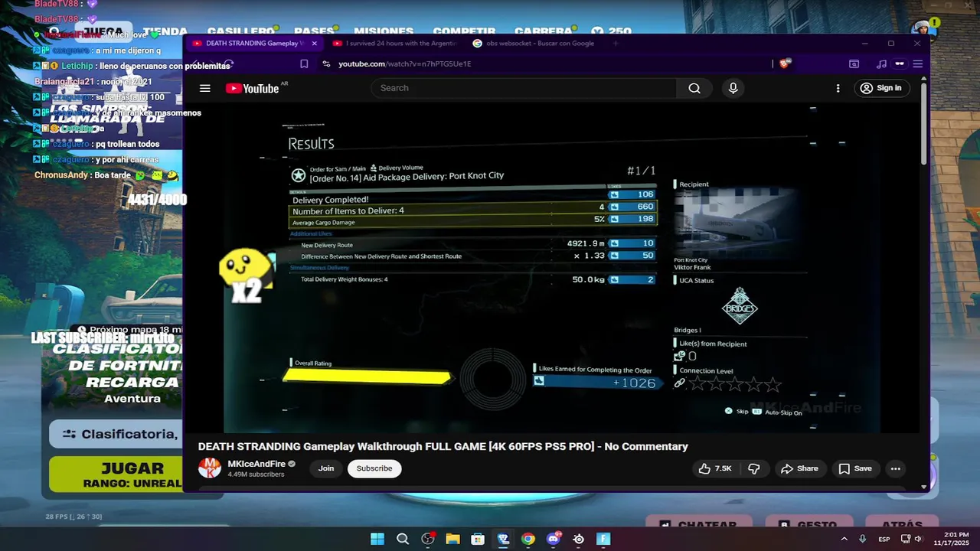This screenshot has height=551, width=980.
Task: Subscribe to MKIceAndFire
Action: [374, 468]
